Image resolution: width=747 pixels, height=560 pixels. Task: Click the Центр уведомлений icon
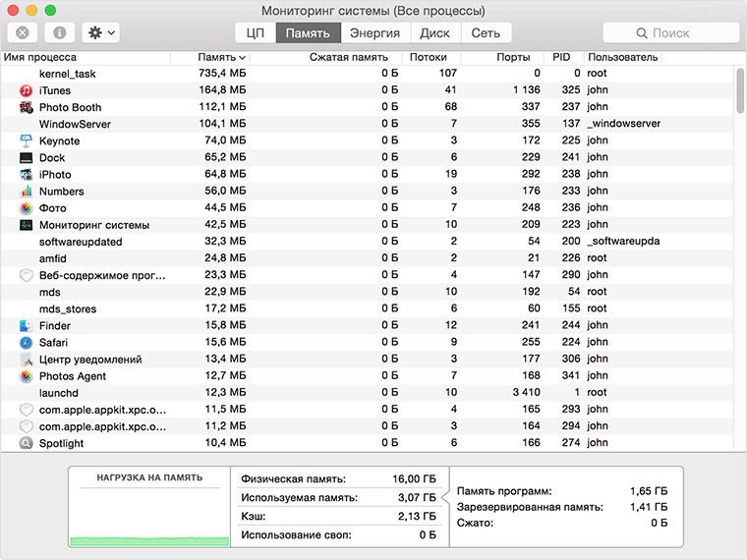pos(27,360)
